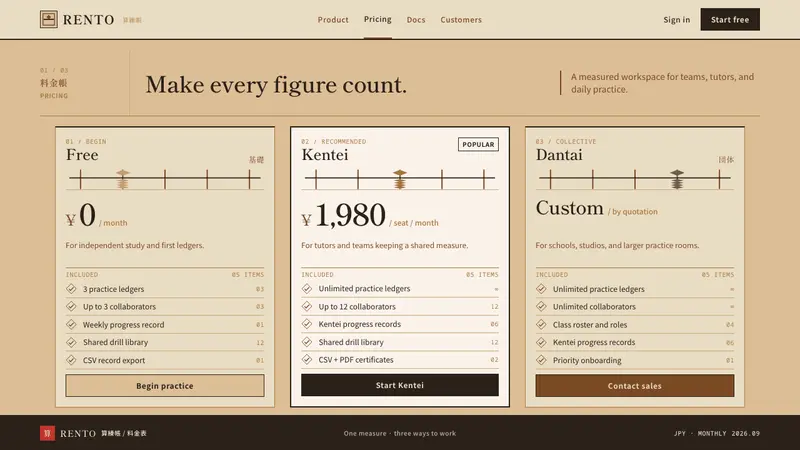Click 'For independent study and first ledgers.' text
Image resolution: width=800 pixels, height=450 pixels.
coord(135,245)
